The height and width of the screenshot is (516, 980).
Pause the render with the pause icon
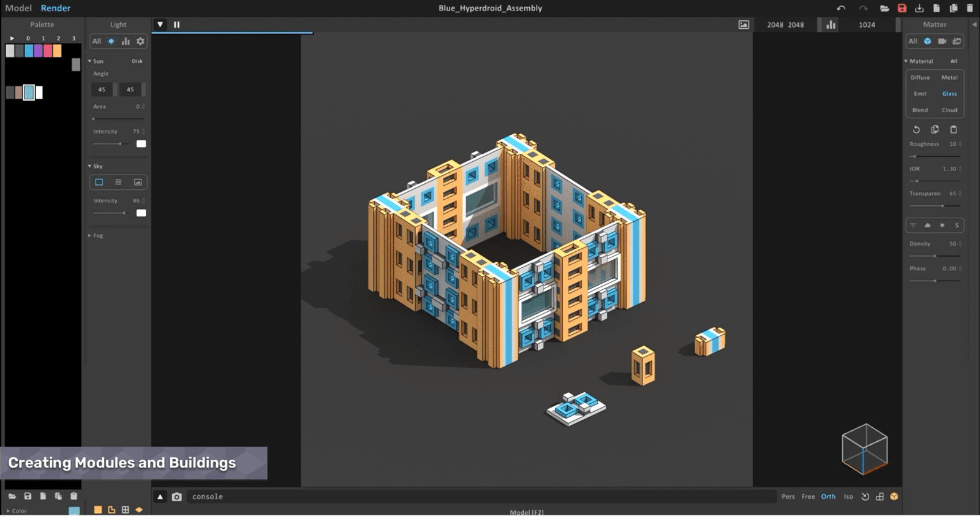click(x=176, y=25)
